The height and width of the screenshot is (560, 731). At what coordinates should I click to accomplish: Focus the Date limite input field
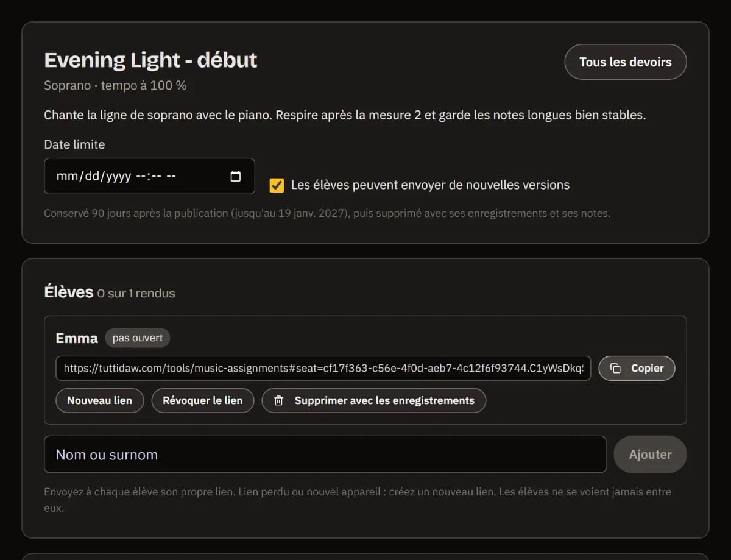coord(149,176)
